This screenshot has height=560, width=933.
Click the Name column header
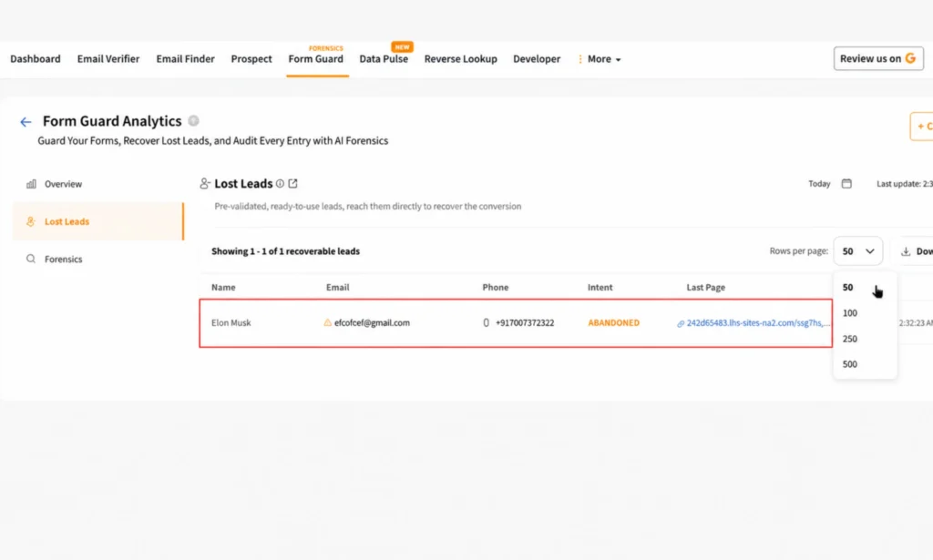[223, 287]
